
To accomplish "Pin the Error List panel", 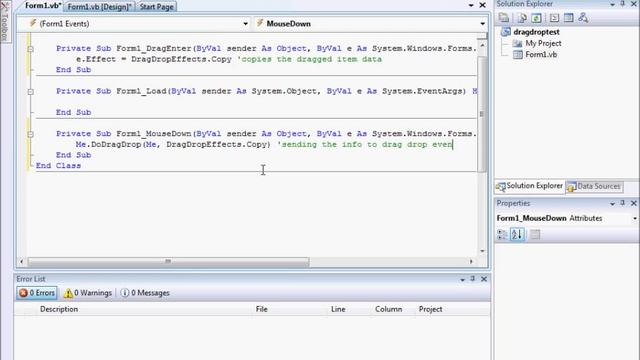I will (473, 279).
